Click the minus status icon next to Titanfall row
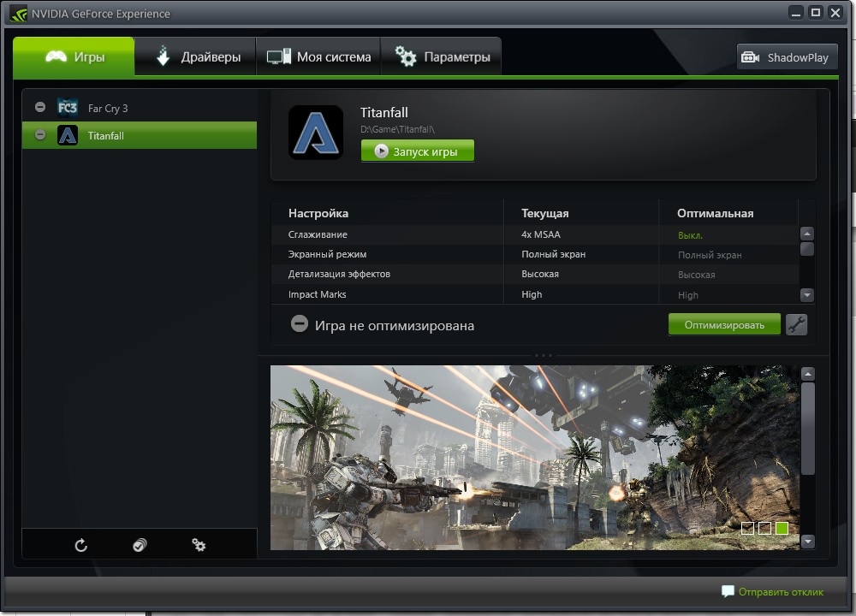This screenshot has width=856, height=616. coord(40,135)
